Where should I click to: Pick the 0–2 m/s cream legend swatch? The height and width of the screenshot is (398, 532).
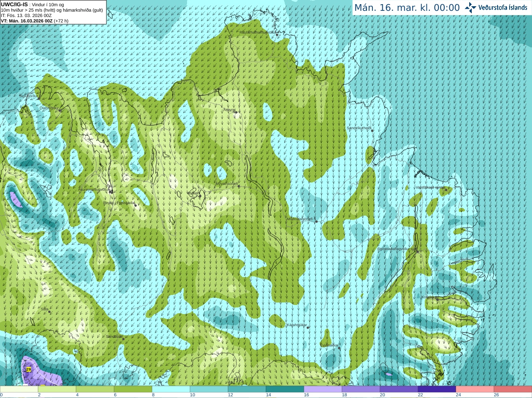pos(19,389)
